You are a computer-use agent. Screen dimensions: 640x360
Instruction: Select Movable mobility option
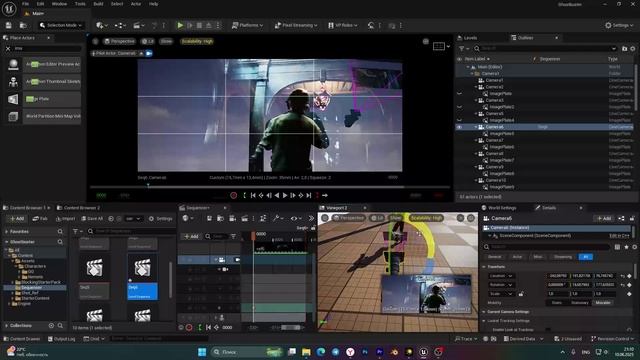coord(603,303)
